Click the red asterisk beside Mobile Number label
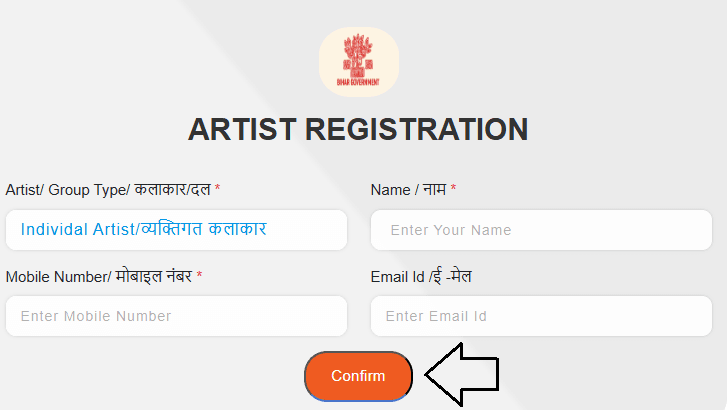This screenshot has width=728, height=410. click(x=200, y=276)
